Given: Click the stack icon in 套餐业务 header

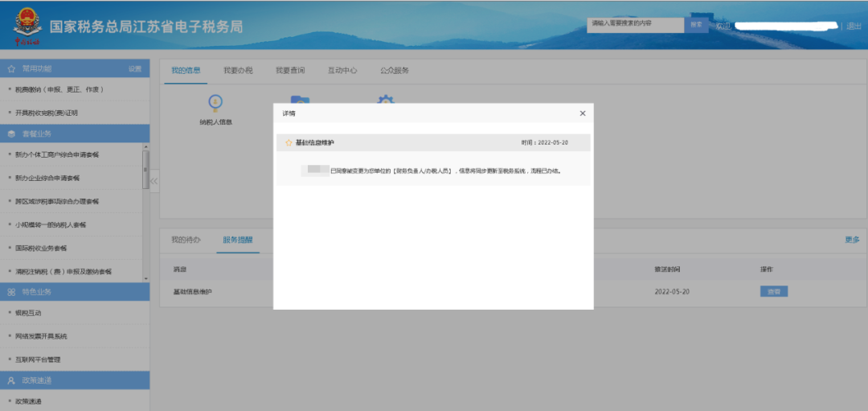Looking at the screenshot, I should coord(11,134).
